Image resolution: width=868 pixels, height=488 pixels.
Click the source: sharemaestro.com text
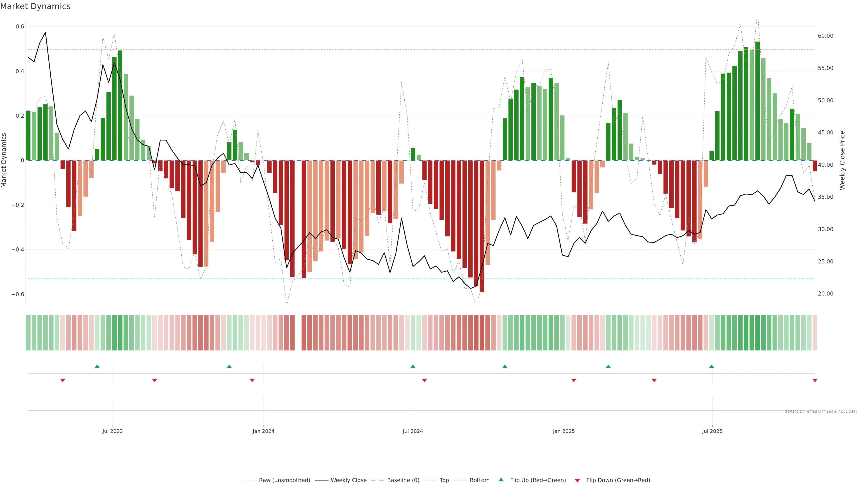821,411
